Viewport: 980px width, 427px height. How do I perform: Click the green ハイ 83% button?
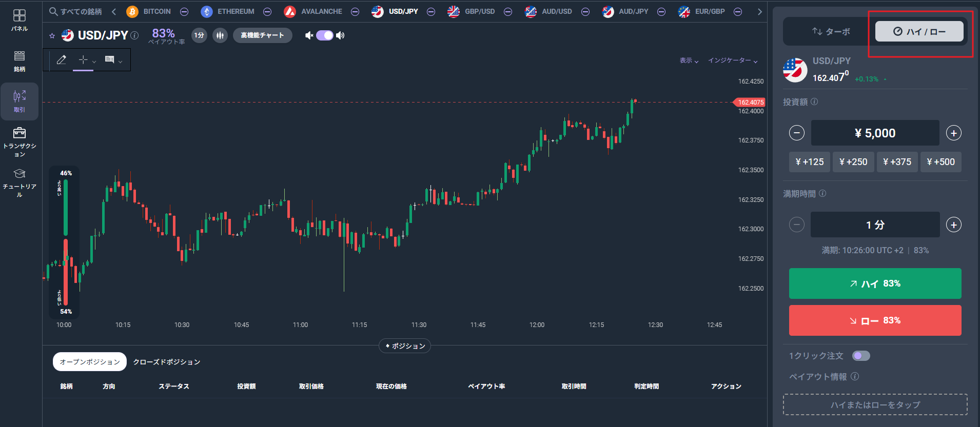click(875, 283)
